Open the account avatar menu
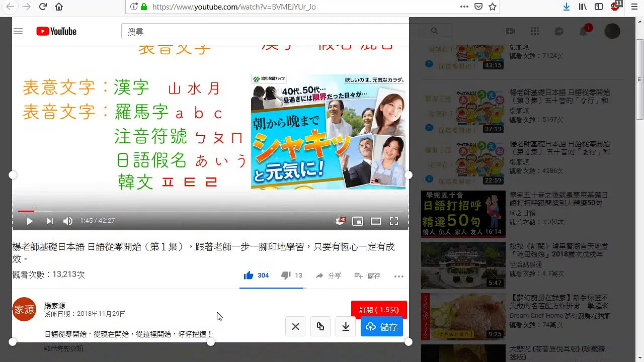The height and width of the screenshot is (362, 644). 612,31
